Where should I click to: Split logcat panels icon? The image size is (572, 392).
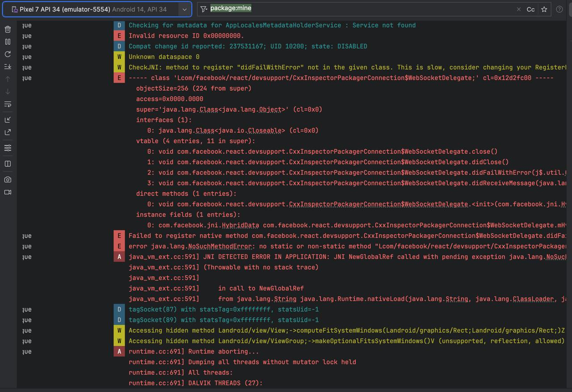(8, 164)
